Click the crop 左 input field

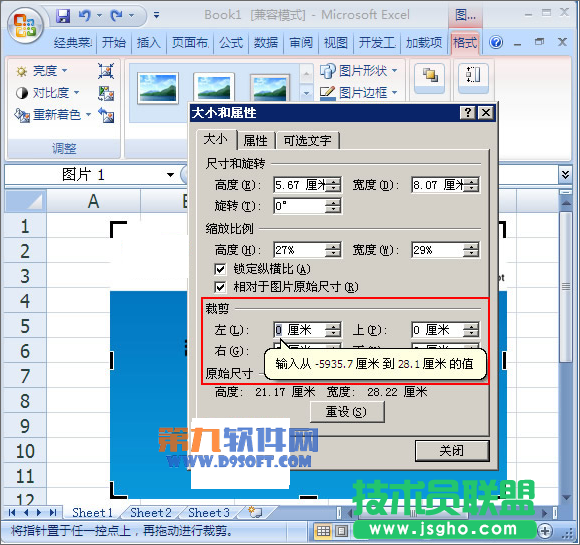tap(300, 330)
